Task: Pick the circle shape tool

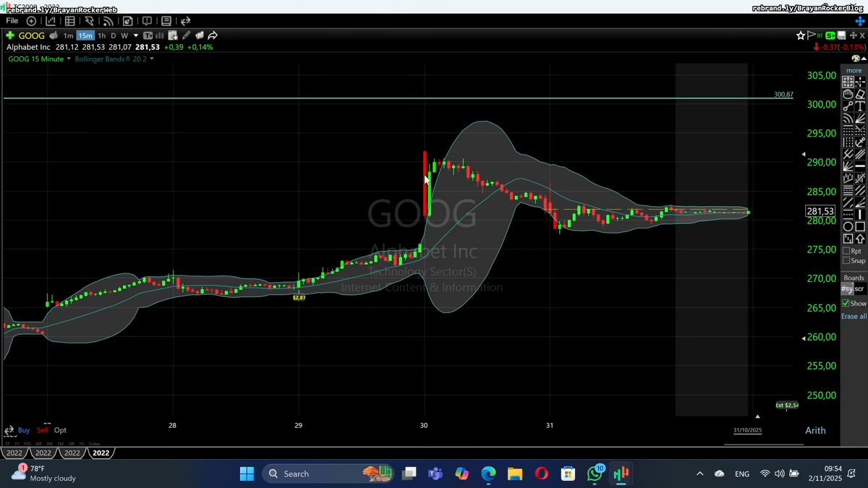Action: [x=848, y=226]
